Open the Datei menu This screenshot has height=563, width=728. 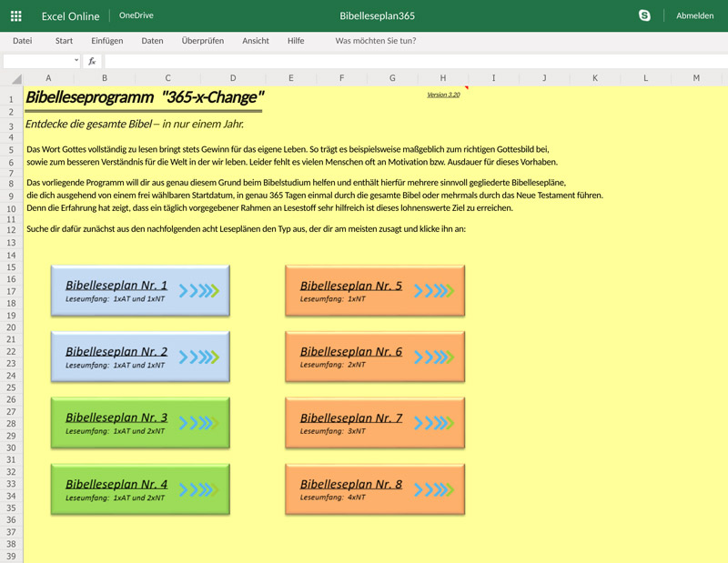(22, 41)
